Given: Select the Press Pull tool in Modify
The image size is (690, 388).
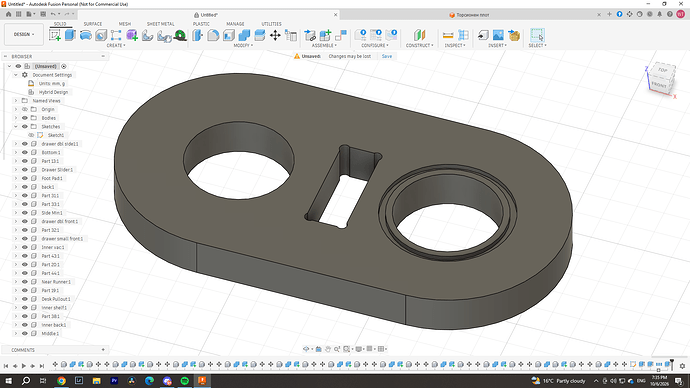Looking at the screenshot, I should (198, 35).
